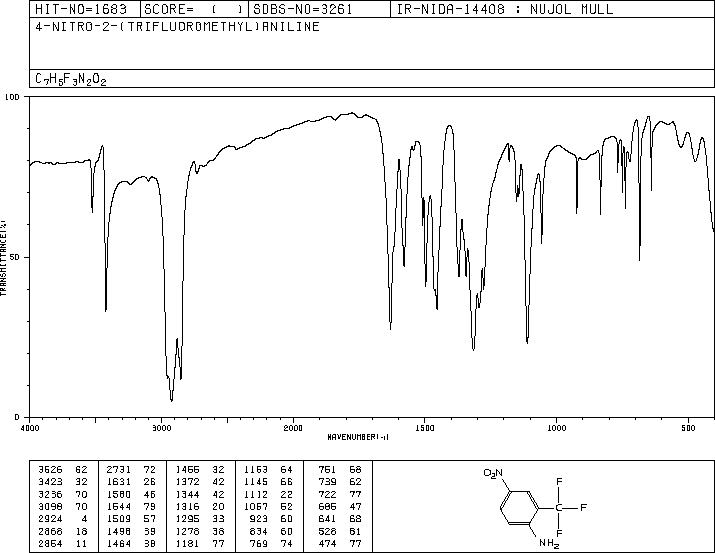Select the 2731 peak wavenumber
715x553 pixels.
click(x=119, y=469)
